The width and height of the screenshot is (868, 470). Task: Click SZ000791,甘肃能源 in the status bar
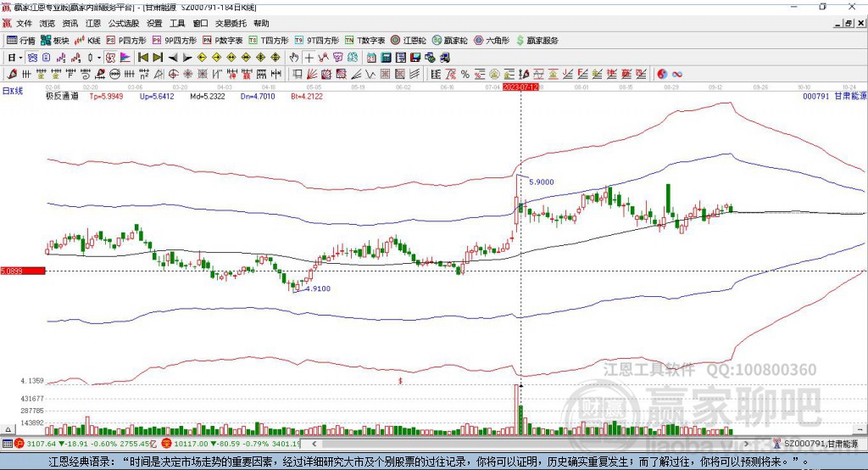(x=821, y=444)
